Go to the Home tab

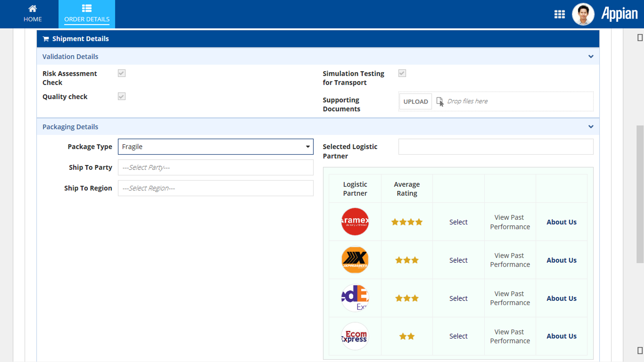[33, 14]
